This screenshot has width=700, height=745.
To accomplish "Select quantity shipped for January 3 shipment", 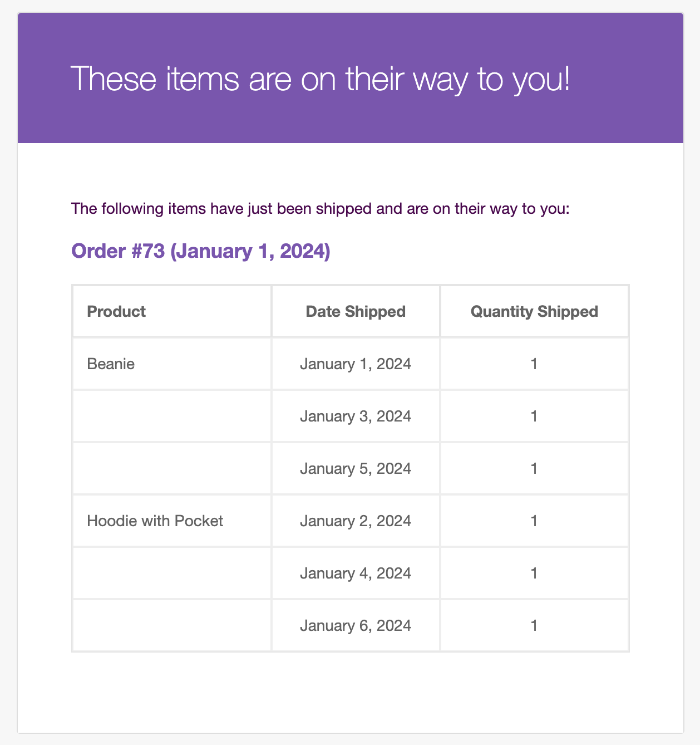I will 534,416.
